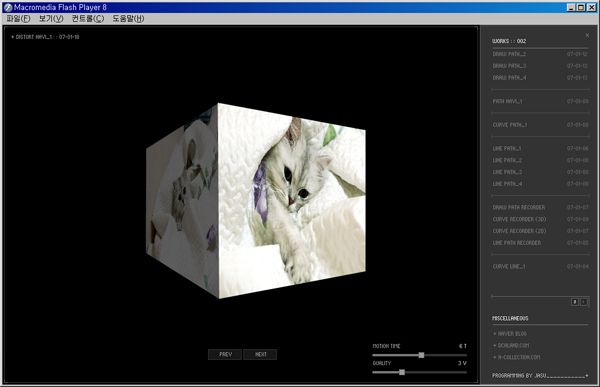The width and height of the screenshot is (600, 387).
Task: Select LINE PATH_4 in the works list
Action: click(x=540, y=184)
